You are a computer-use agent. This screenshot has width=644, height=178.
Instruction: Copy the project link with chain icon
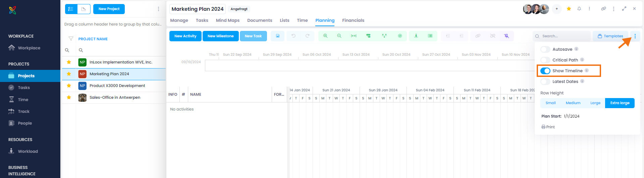[603, 9]
